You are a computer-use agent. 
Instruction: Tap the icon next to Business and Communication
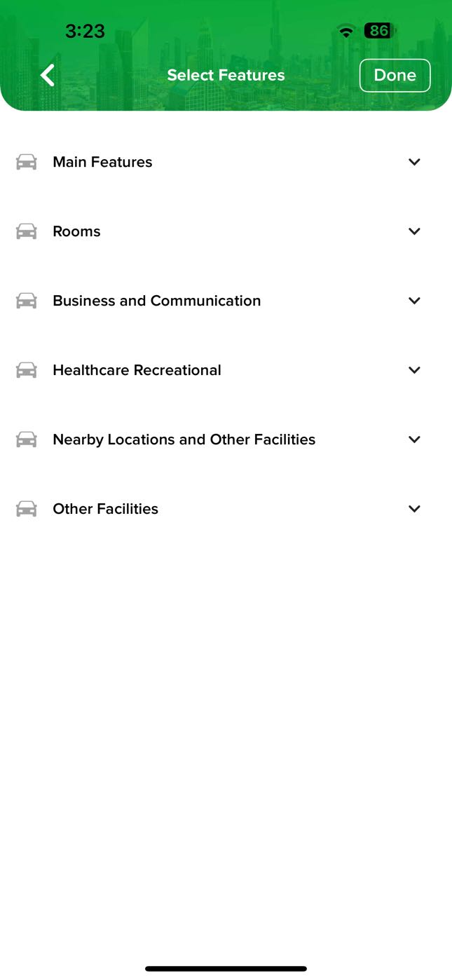coord(27,301)
